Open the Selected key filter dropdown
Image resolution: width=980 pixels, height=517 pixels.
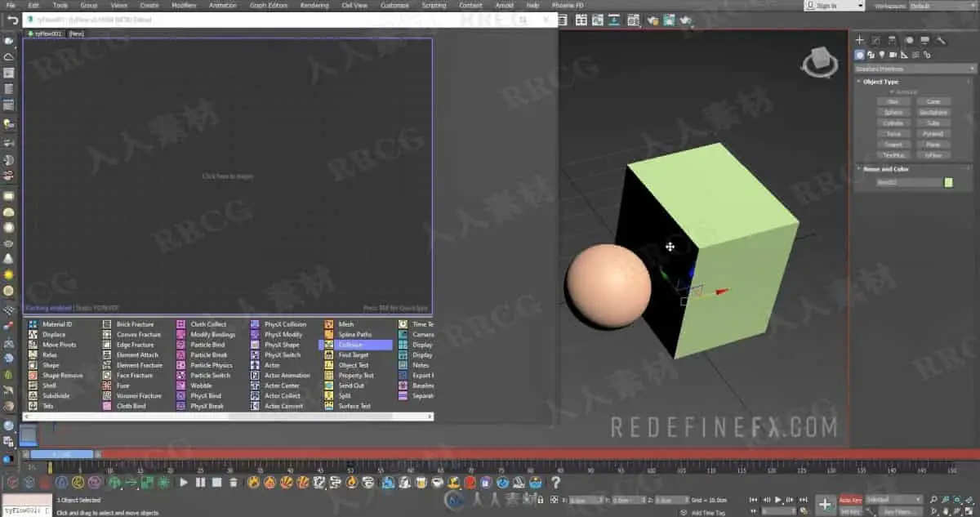(894, 499)
